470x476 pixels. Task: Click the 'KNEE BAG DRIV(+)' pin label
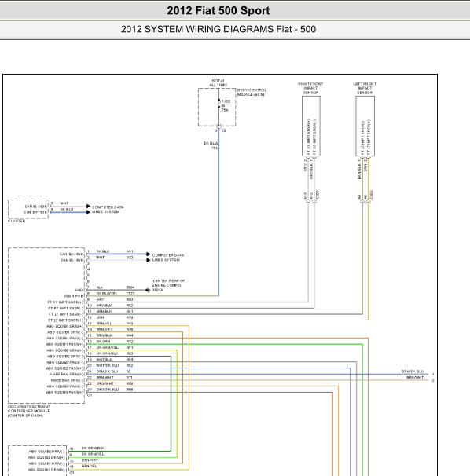point(66,375)
